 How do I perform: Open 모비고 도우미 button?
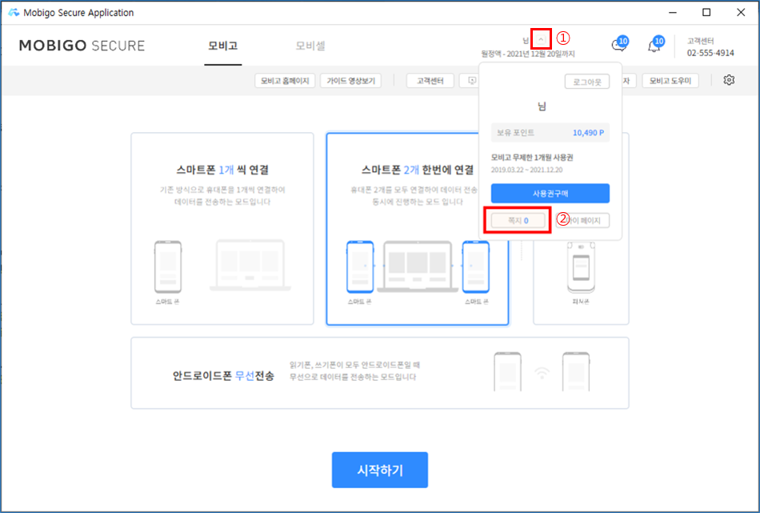[x=670, y=80]
